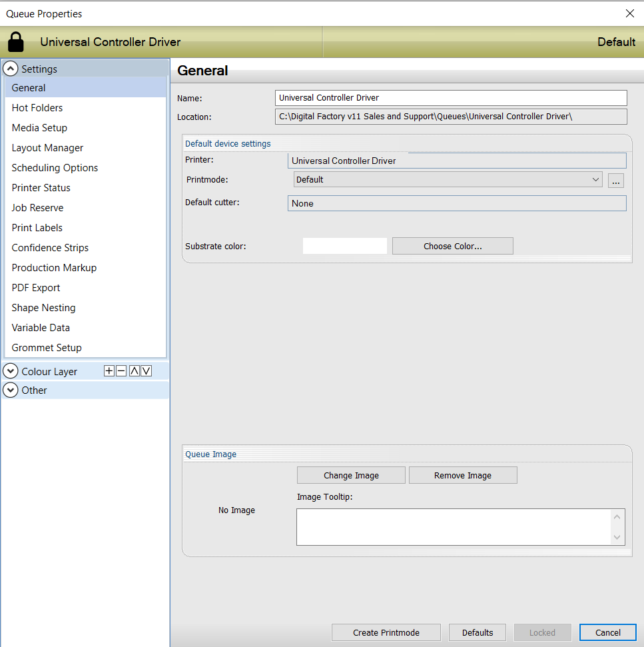Click the Change Image button
Viewport: 644px width, 647px height.
[351, 475]
